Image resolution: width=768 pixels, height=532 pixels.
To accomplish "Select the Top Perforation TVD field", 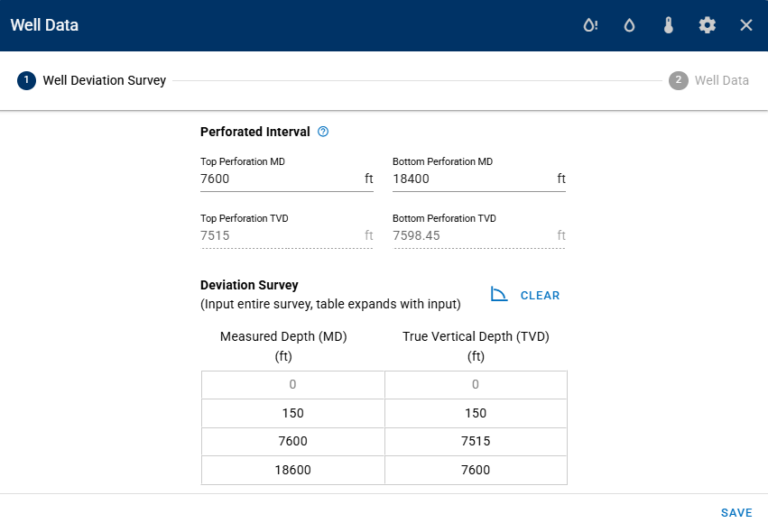I will click(280, 235).
